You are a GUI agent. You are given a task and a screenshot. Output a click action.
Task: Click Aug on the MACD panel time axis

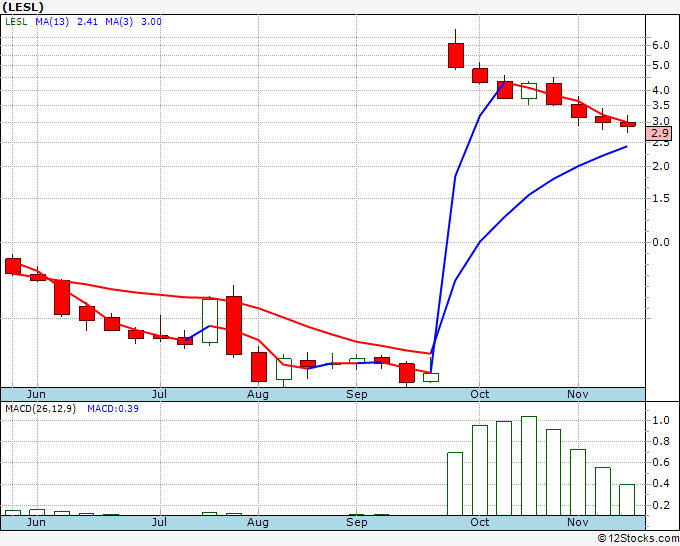[x=258, y=522]
